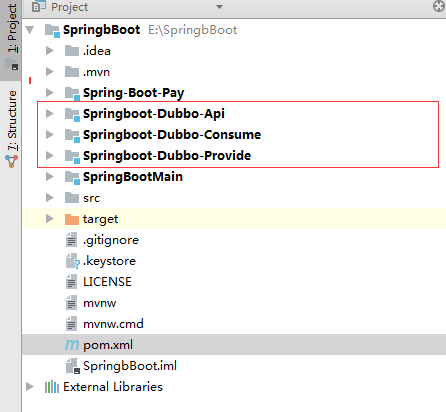The image size is (446, 412).
Task: Select the '.keystore' file name
Action: pos(109,261)
